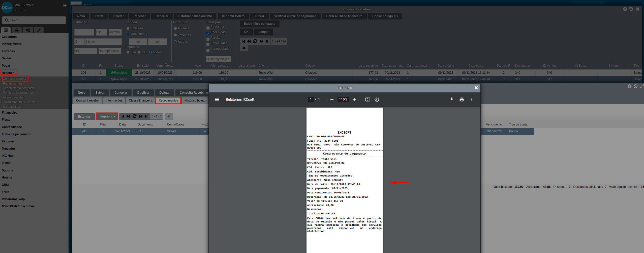The width and height of the screenshot is (644, 253).
Task: Print the report from the PDF viewer
Action: (462, 99)
